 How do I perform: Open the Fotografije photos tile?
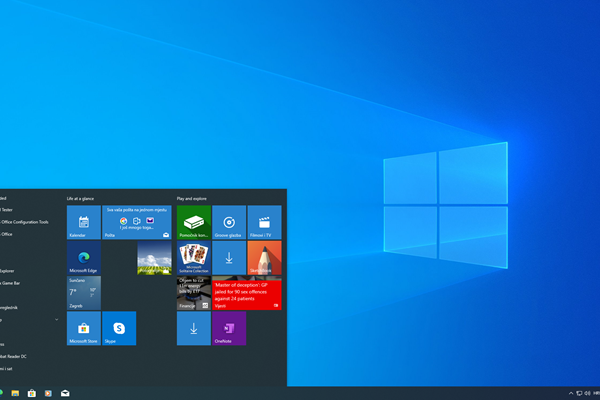(154, 258)
